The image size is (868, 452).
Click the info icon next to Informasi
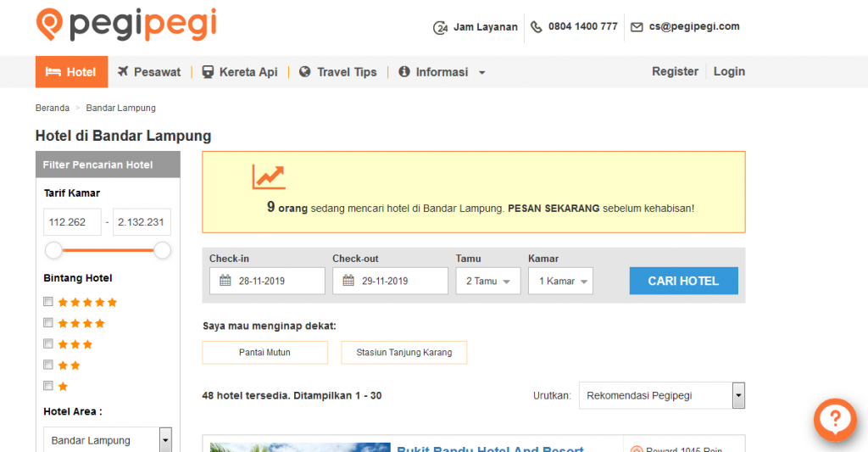404,71
